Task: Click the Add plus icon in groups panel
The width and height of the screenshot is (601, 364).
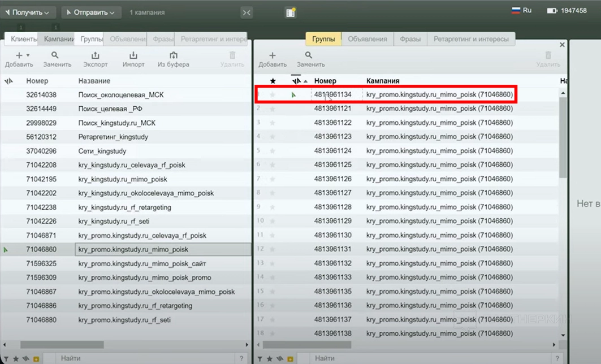Action: coord(272,55)
